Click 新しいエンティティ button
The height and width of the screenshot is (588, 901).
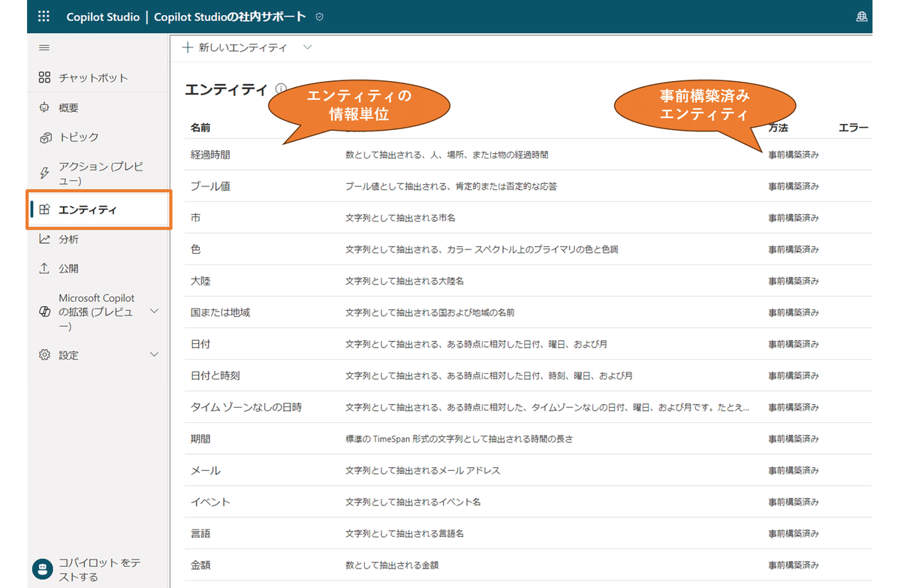pos(235,47)
